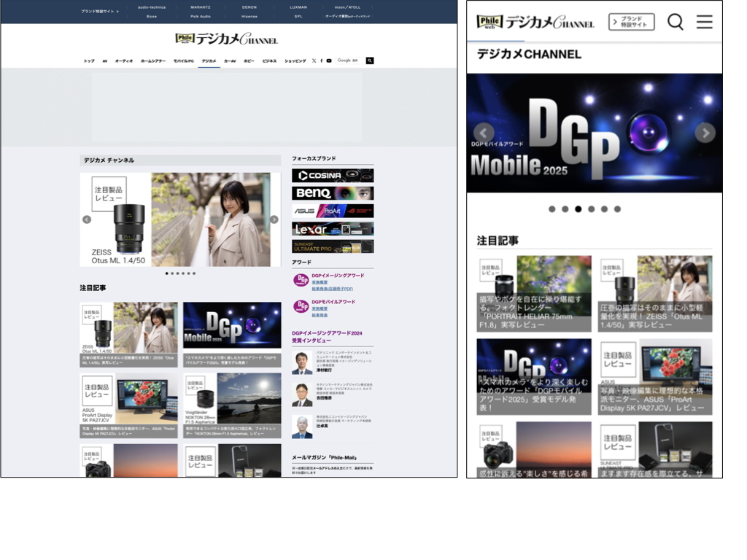Open the SUNEAST ULTIMATE PRO banner
This screenshot has height=560, width=747.
[x=333, y=246]
